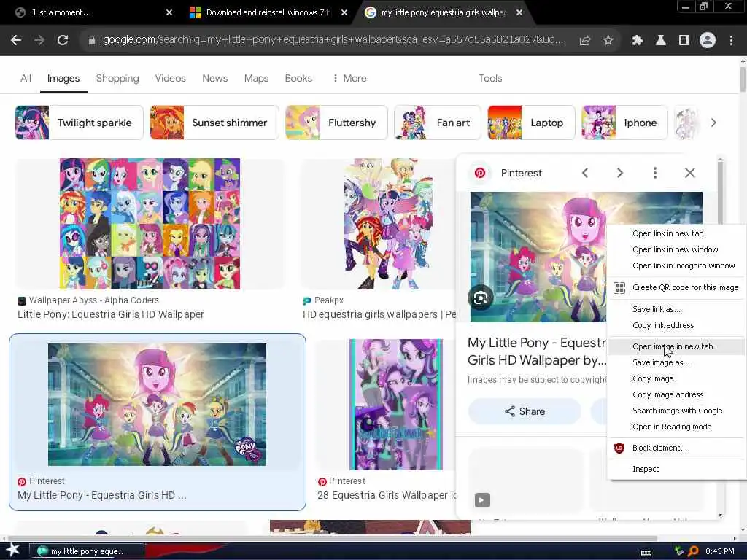Select Open link in incognito window
This screenshot has width=747, height=560.
676,265
